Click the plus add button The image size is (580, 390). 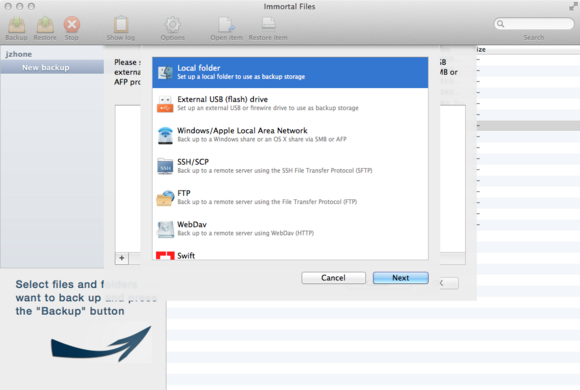click(122, 258)
